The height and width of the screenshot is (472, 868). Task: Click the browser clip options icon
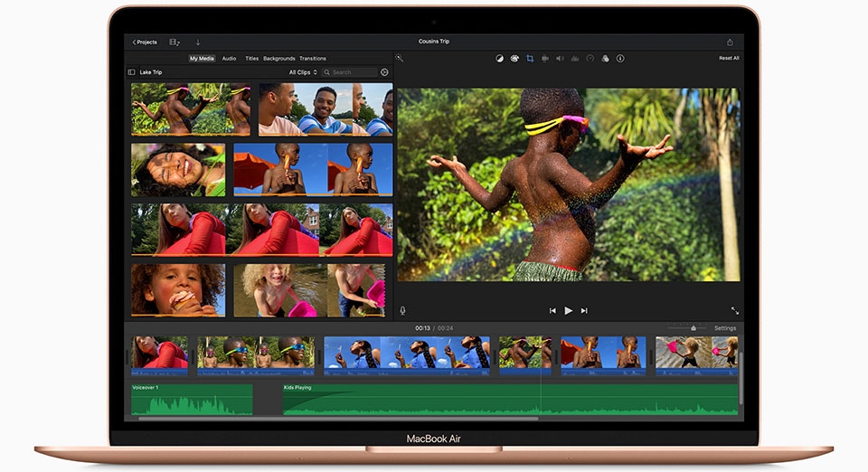384,72
